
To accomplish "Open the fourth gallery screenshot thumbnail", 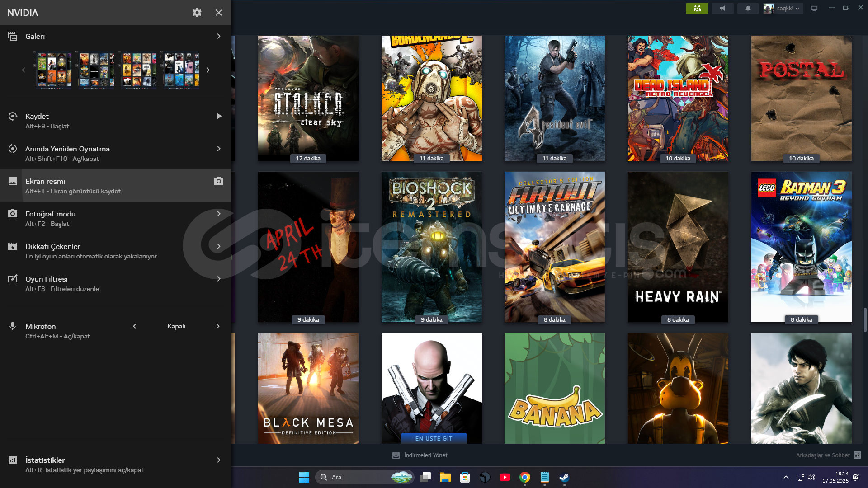I will 180,70.
